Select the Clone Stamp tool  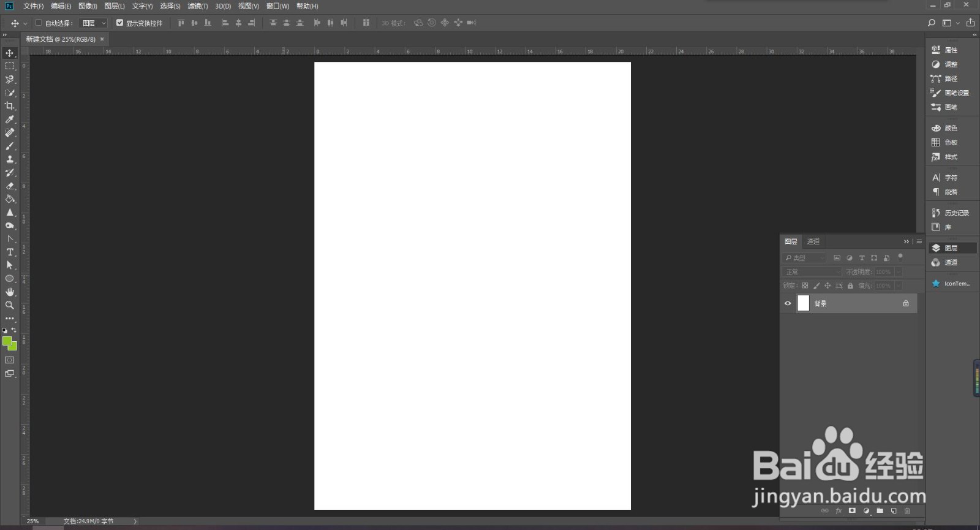coord(10,159)
